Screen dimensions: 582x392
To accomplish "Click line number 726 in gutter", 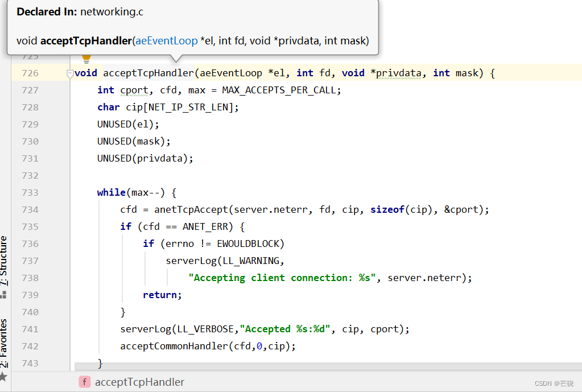I will click(30, 73).
